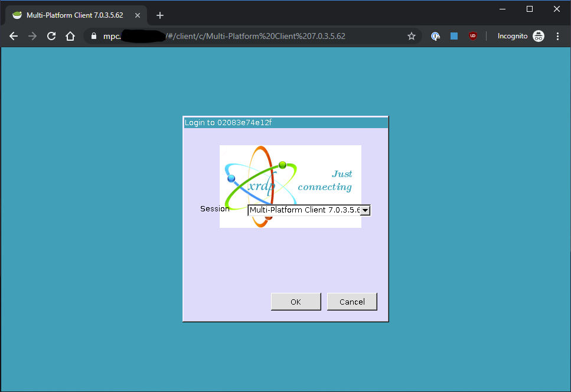Confirm login with the OK button
This screenshot has height=392, width=571.
(x=296, y=302)
